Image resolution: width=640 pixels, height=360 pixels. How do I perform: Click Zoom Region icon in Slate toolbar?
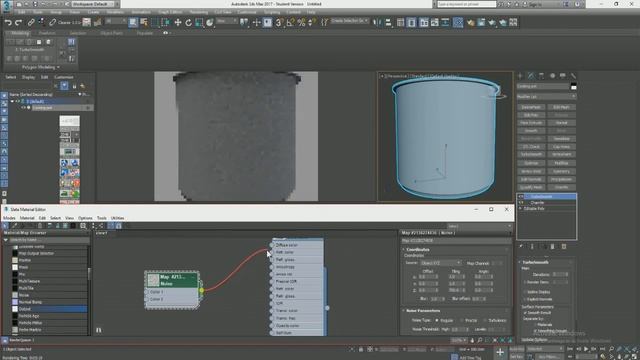pos(83,226)
